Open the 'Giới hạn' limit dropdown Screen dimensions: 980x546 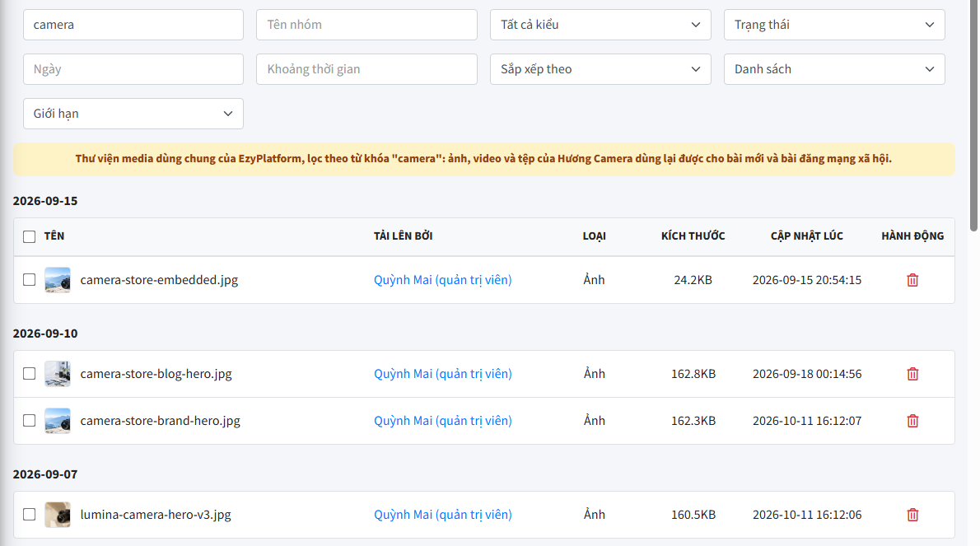(133, 114)
